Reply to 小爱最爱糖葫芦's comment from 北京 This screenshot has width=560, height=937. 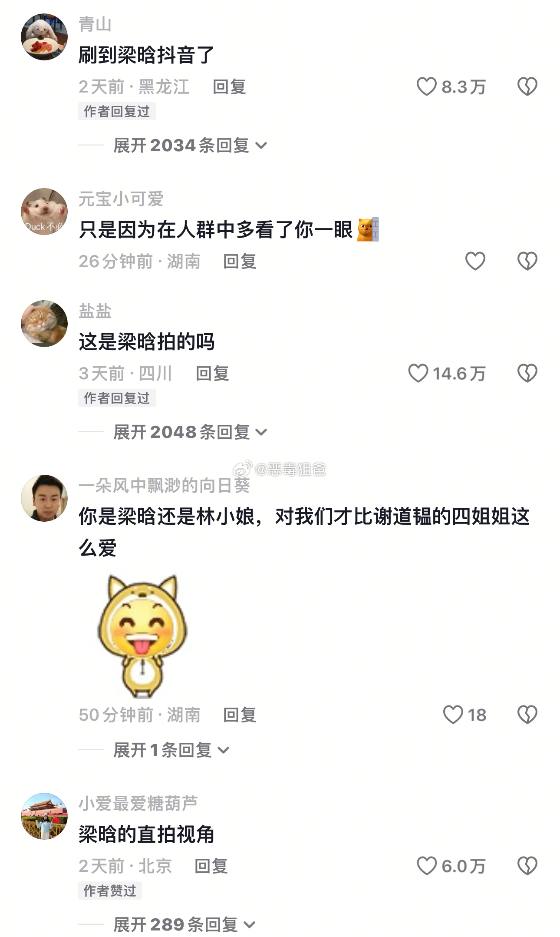point(211,866)
